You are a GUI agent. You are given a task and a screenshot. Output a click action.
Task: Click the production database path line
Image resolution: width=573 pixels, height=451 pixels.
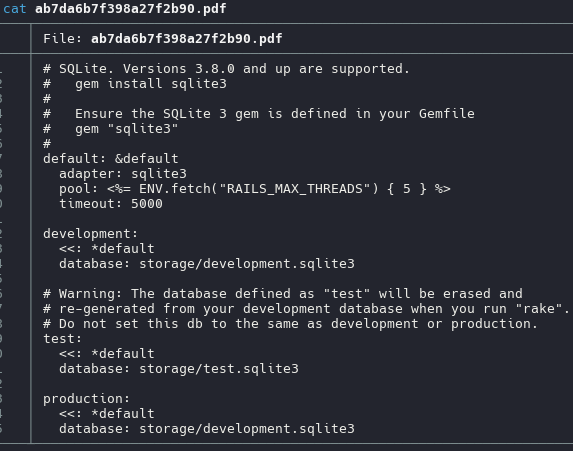pos(207,428)
